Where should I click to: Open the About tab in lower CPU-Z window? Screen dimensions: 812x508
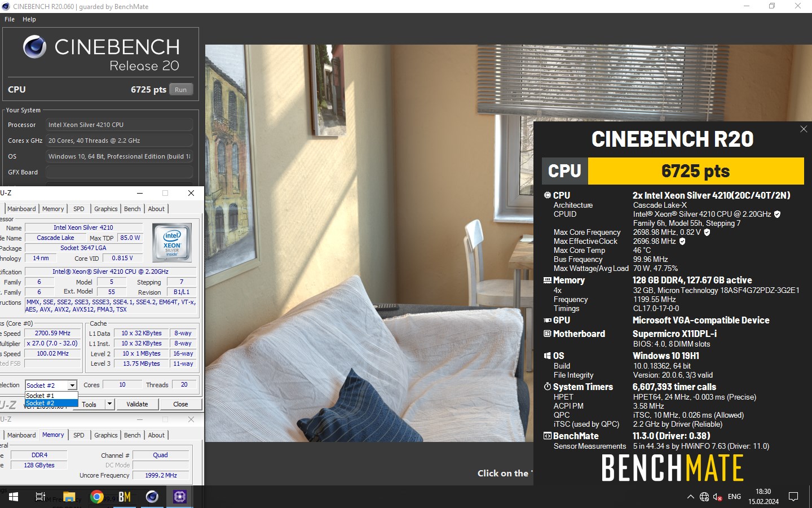156,435
